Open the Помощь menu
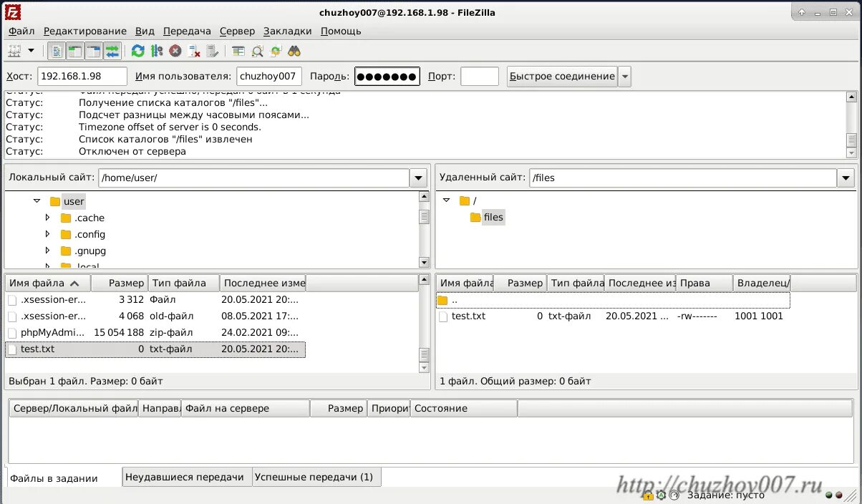The height and width of the screenshot is (504, 862). 341,31
